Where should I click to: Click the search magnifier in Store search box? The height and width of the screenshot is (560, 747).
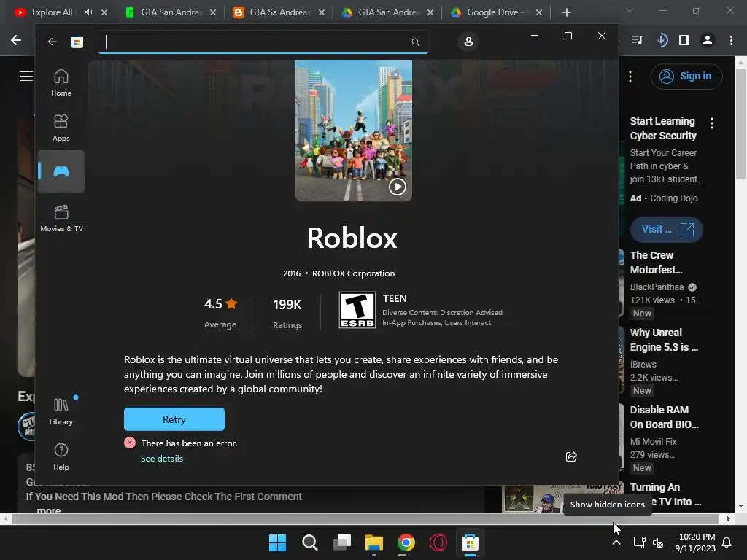415,42
